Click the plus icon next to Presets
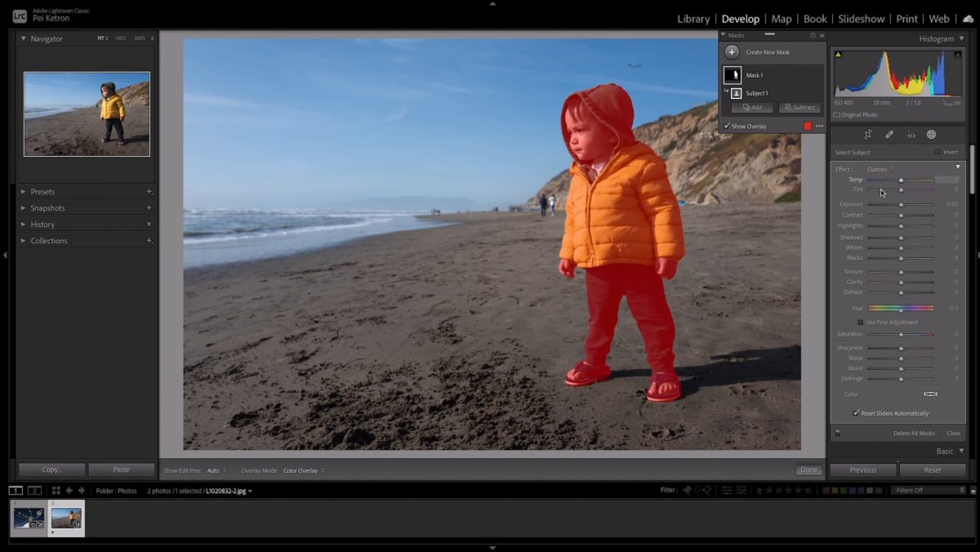This screenshot has height=552, width=980. [x=149, y=192]
